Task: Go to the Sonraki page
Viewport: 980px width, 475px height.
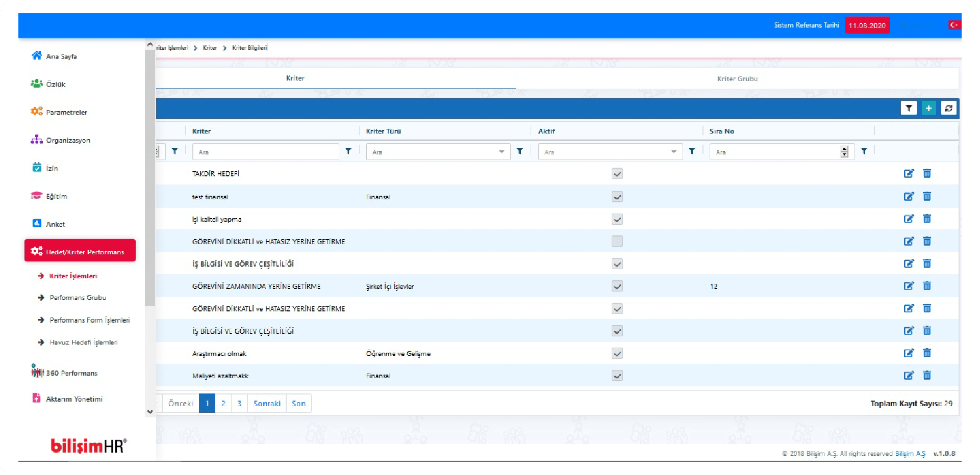Action: (267, 403)
